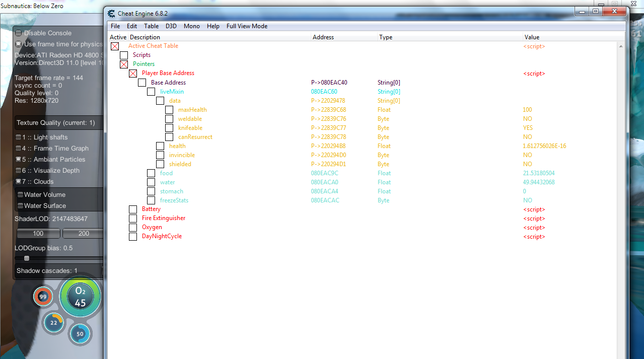Toggle the Active Cheat Table script checkbox
The image size is (644, 359).
pyautogui.click(x=115, y=46)
